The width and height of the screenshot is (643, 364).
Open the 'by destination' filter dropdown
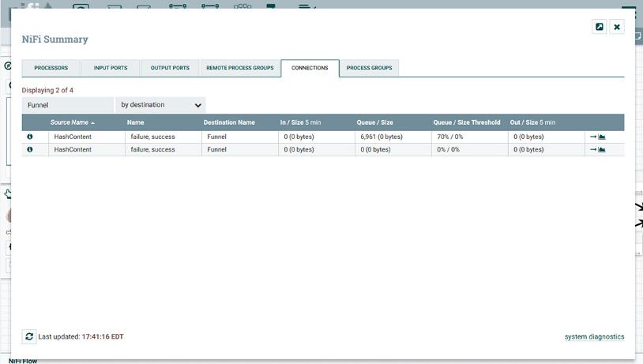point(160,105)
